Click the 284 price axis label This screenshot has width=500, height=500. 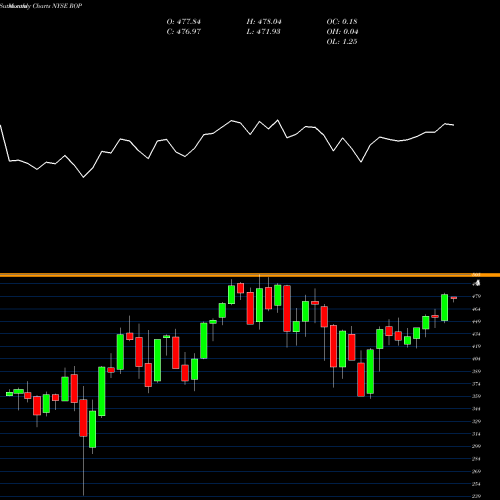pyautogui.click(x=476, y=459)
